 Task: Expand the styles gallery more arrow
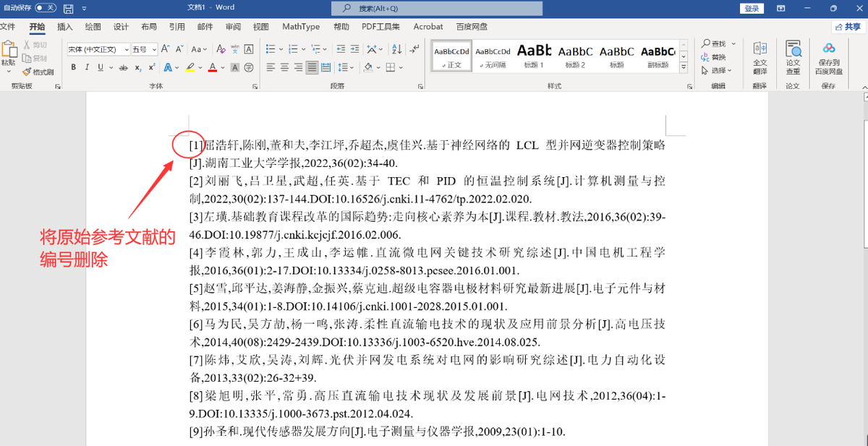684,66
